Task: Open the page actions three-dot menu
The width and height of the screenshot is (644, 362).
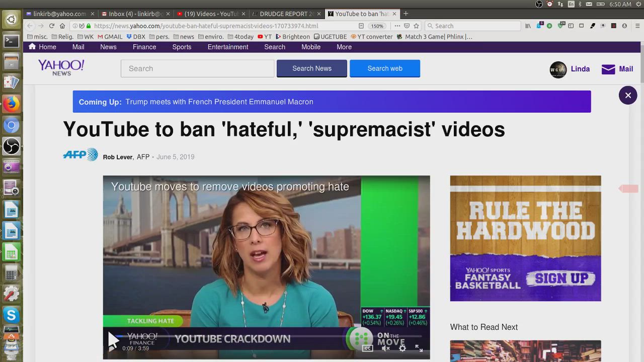Action: point(397,26)
